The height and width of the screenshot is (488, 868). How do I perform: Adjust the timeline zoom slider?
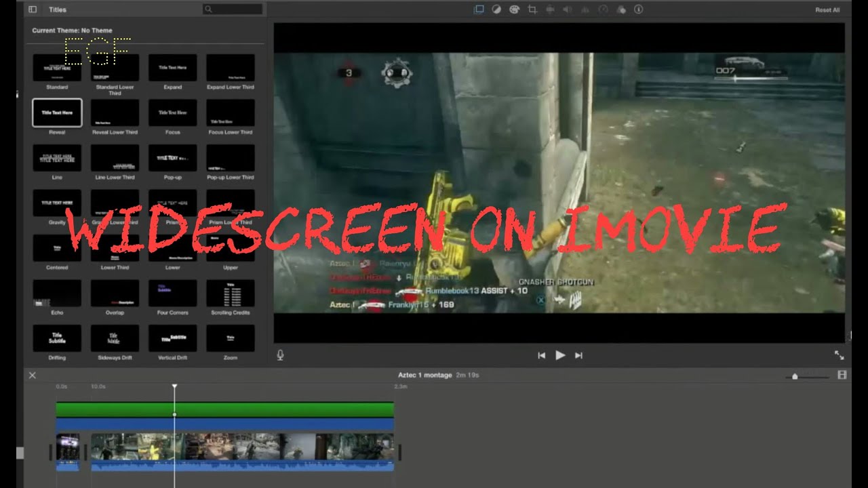tap(795, 376)
